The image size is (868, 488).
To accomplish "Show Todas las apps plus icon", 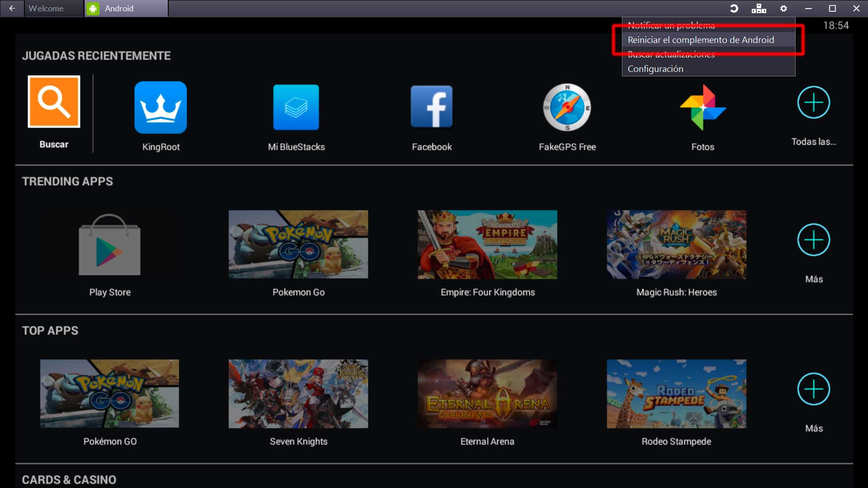I will [813, 103].
